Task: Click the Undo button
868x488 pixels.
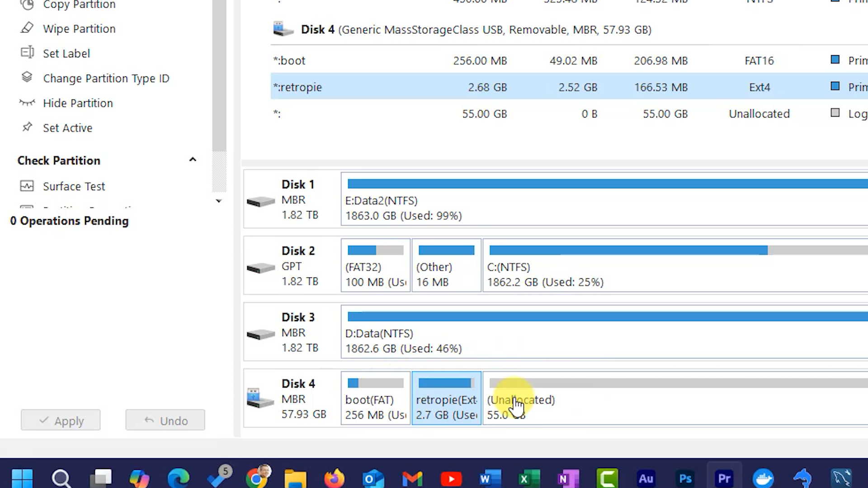Action: 165,420
